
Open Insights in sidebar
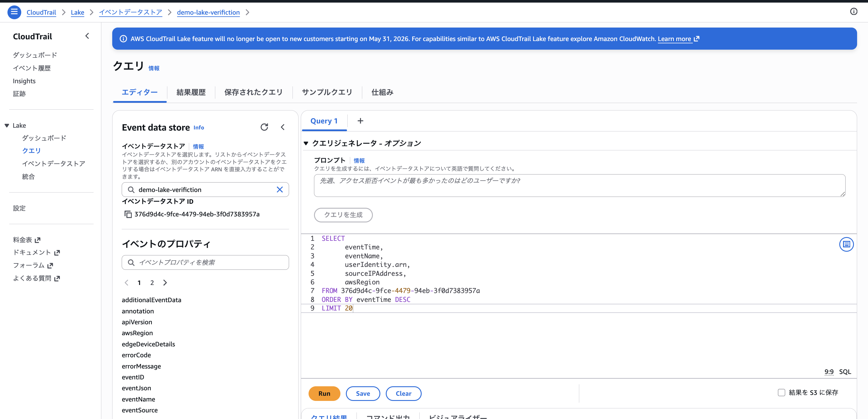tap(24, 81)
